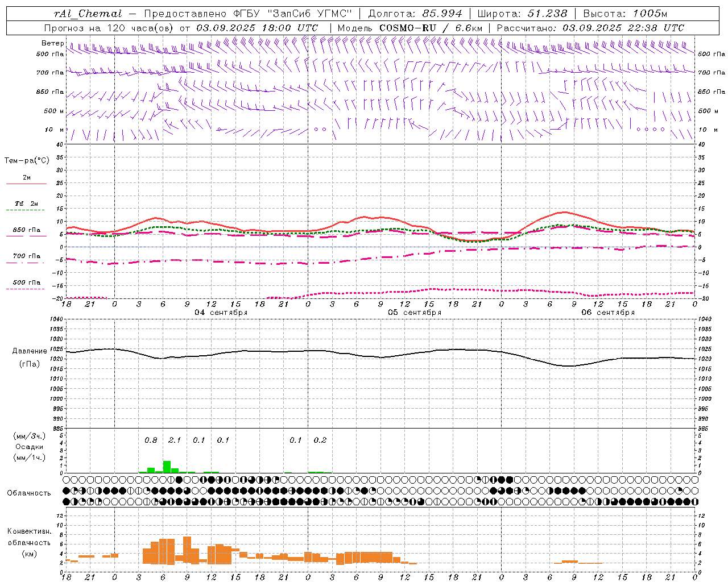Click the 500 гПа legend entry in the temperature panel

(26, 282)
